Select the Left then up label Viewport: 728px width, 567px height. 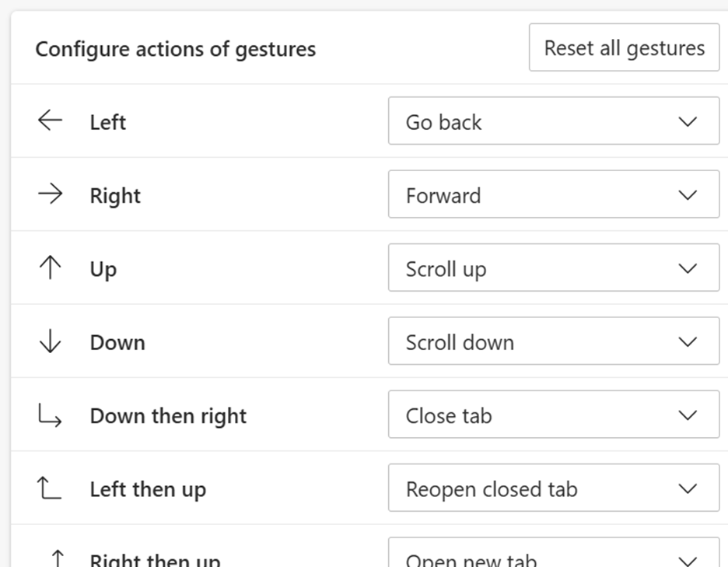tap(148, 489)
